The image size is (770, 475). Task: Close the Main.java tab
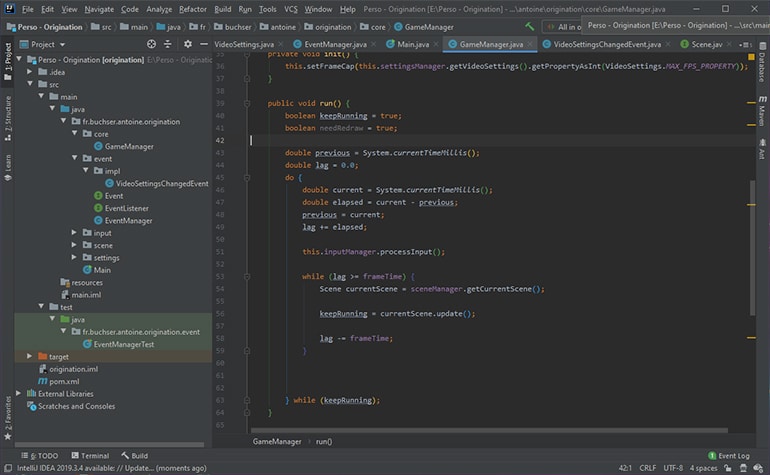[x=436, y=44]
